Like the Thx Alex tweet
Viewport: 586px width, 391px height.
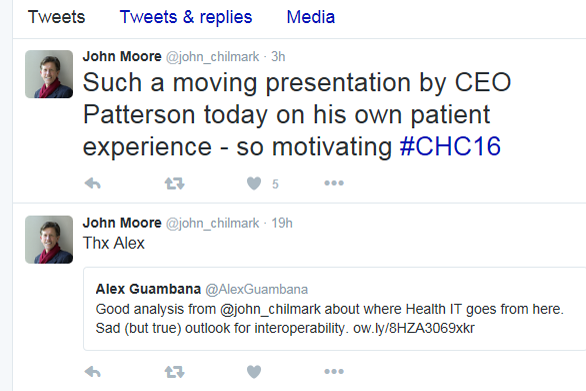(x=254, y=372)
